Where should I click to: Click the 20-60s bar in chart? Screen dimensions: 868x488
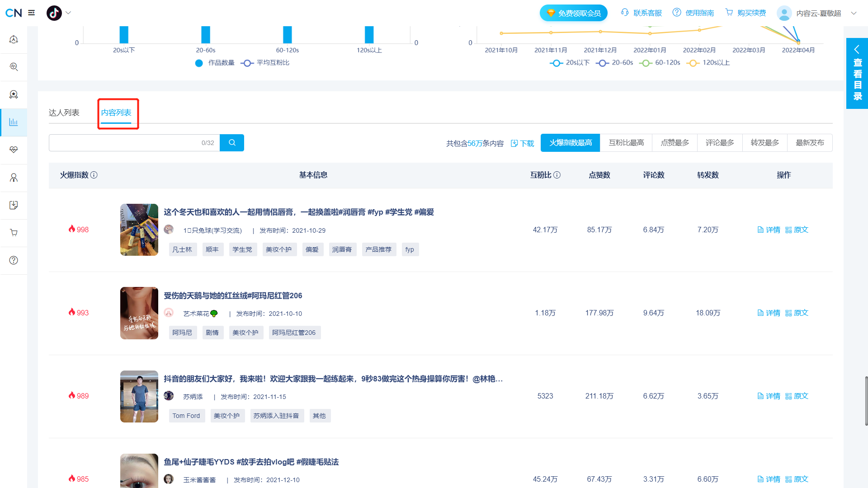(x=206, y=35)
